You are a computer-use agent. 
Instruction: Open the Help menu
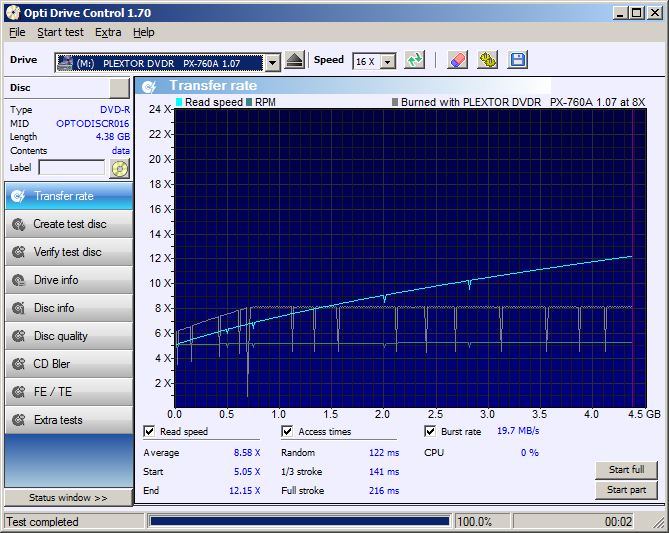pyautogui.click(x=143, y=32)
